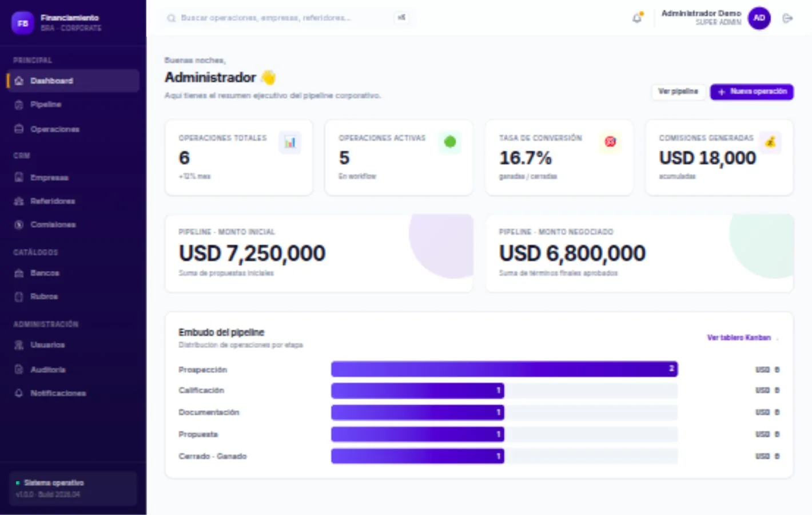Open Auditoría in the sidebar
Viewport: 812px width, 515px height.
tap(73, 369)
